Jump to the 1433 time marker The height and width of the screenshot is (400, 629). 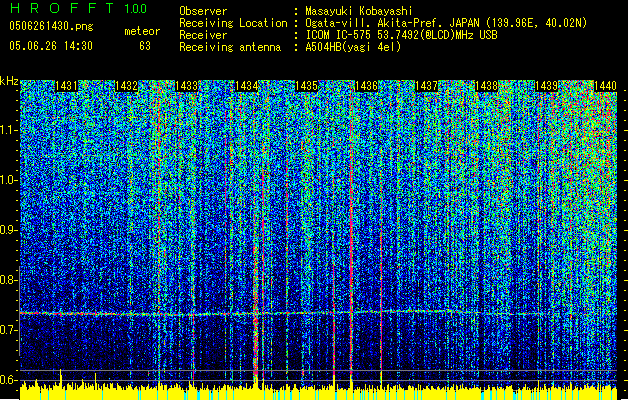click(187, 87)
